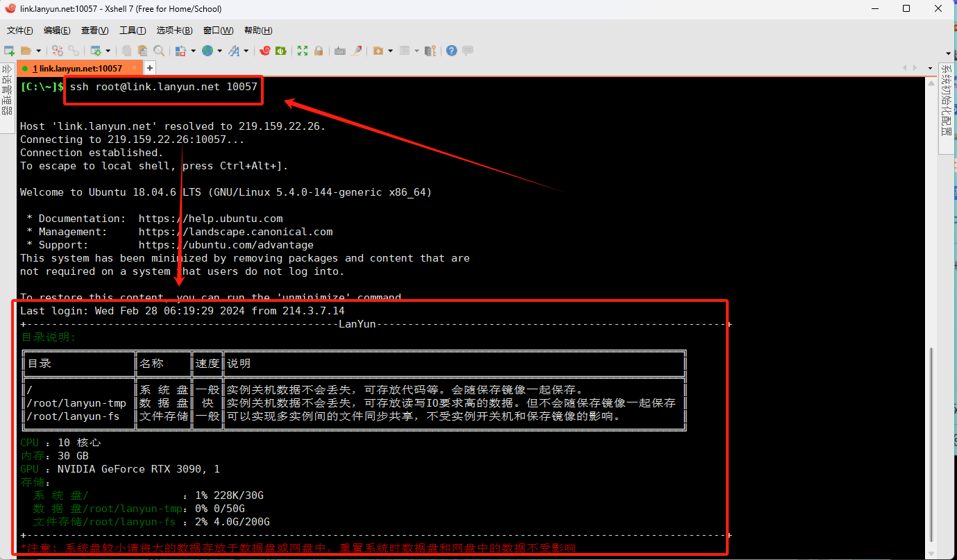Expand the window layout dropdown arrow
This screenshot has height=560, width=957.
pos(416,51)
